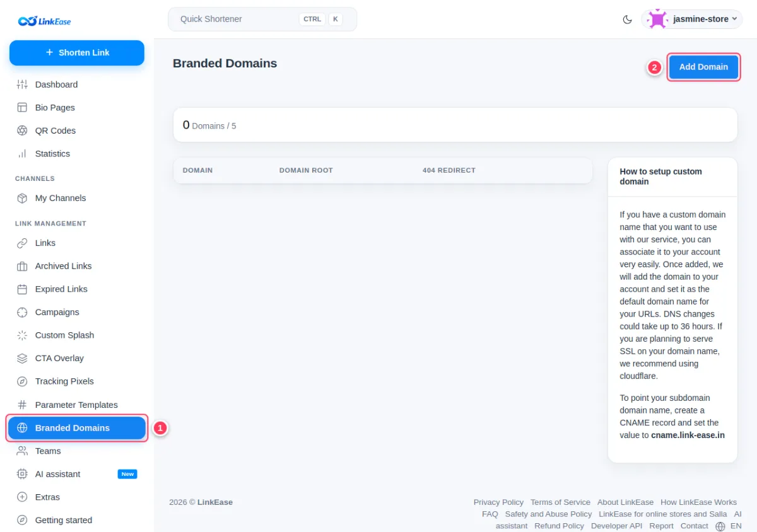757x532 pixels.
Task: Open the Developer API link
Action: coord(616,526)
